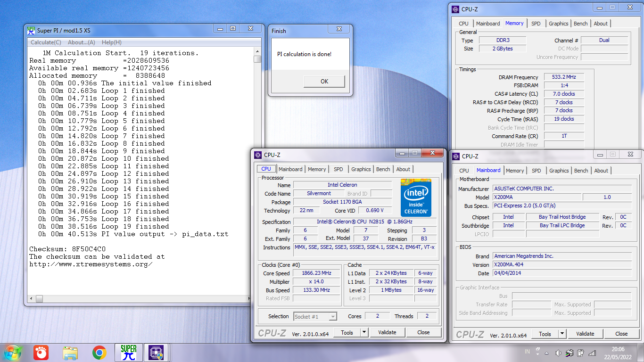The height and width of the screenshot is (362, 644).
Task: Click the IN input language indicator
Action: tap(527, 352)
